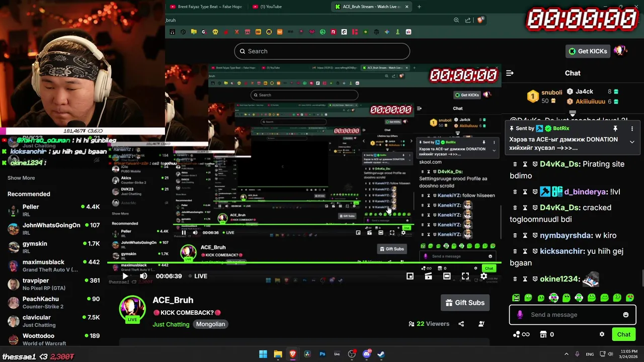Open the Woottodoo World of Warcraft channel
644x362 pixels.
(54, 339)
